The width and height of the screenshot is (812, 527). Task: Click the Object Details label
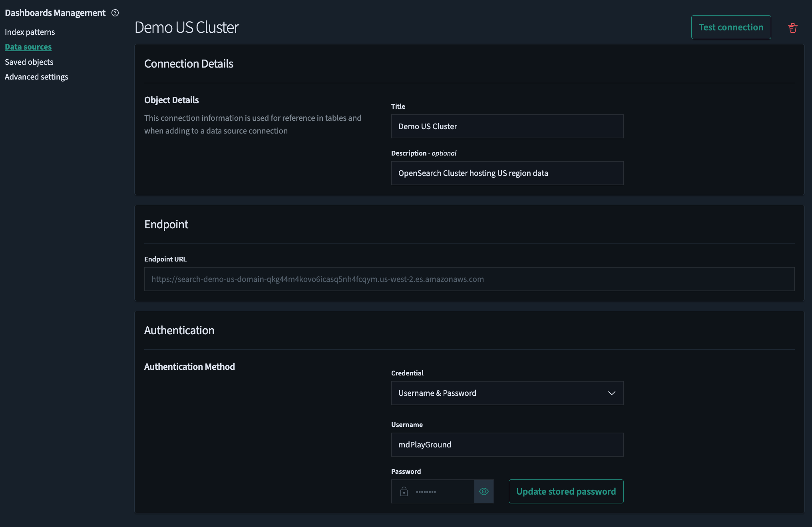171,100
